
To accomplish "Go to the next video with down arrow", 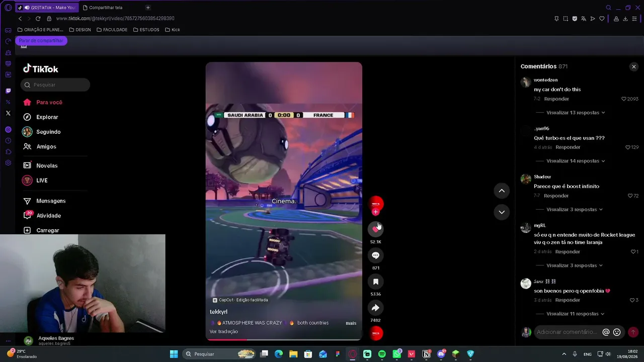I will pyautogui.click(x=502, y=212).
